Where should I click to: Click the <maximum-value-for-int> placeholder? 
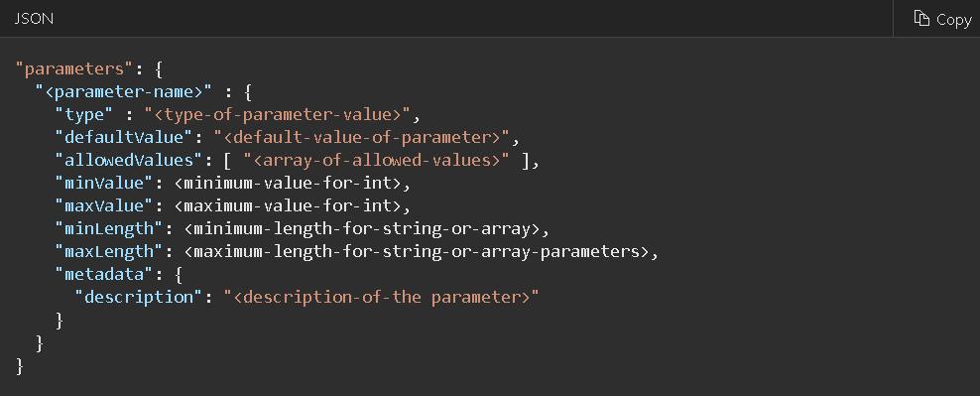pyautogui.click(x=287, y=205)
